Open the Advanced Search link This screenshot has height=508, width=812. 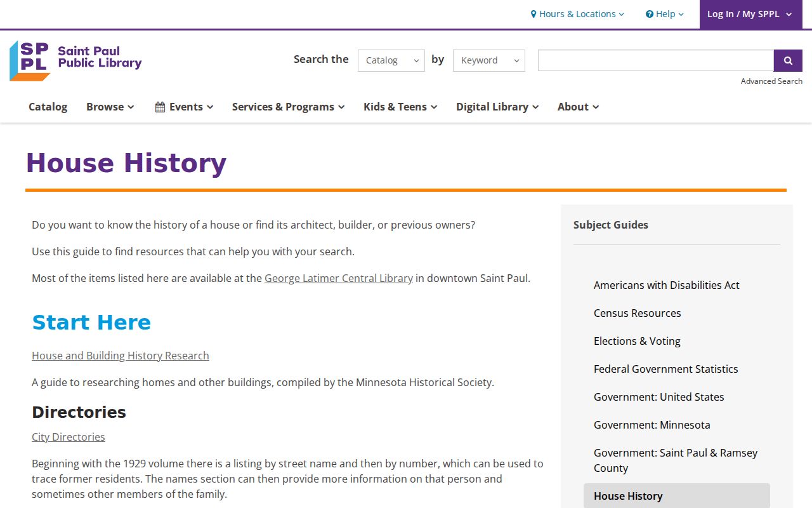(771, 81)
